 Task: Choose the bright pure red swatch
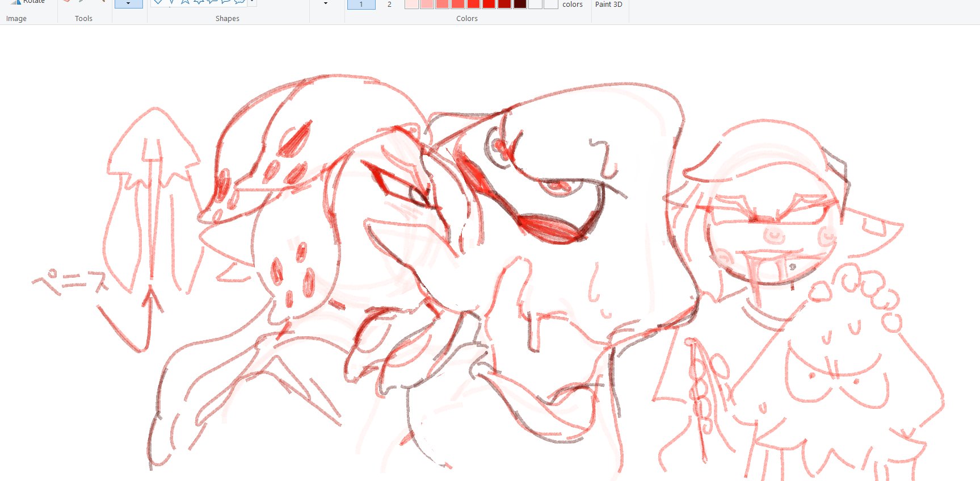(489, 4)
